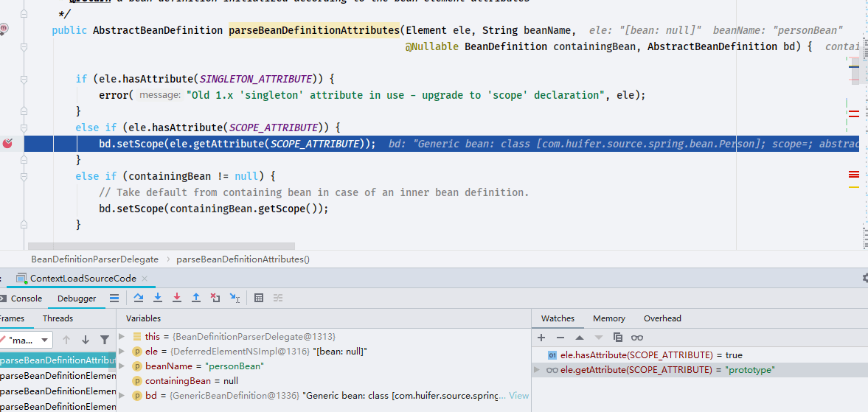Click the breakpoint icon on the setScope line
Viewport: 868px width, 412px height.
[x=7, y=144]
